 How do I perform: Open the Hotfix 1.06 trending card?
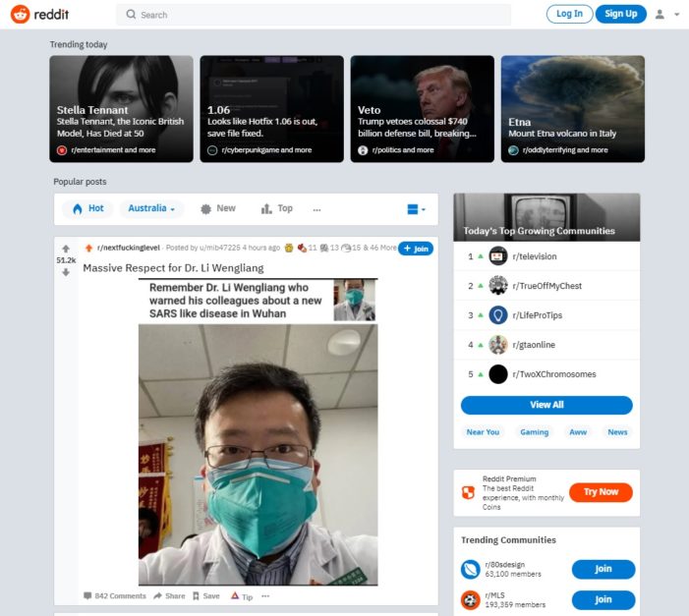271,108
